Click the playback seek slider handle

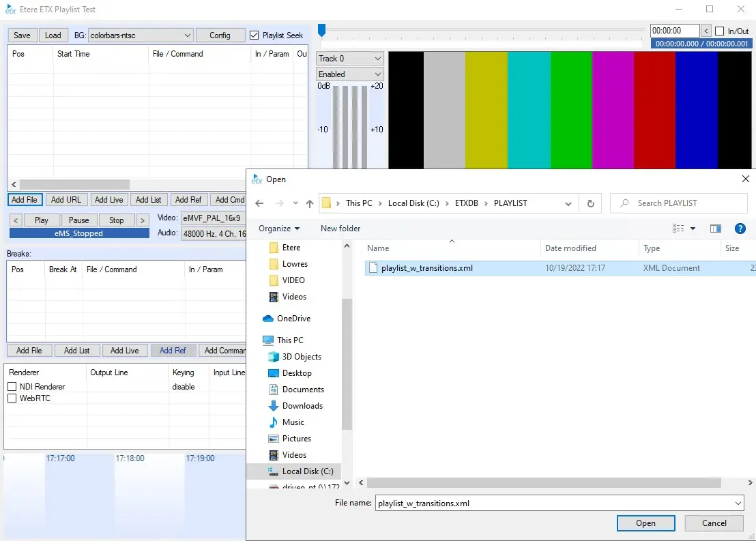tap(321, 30)
